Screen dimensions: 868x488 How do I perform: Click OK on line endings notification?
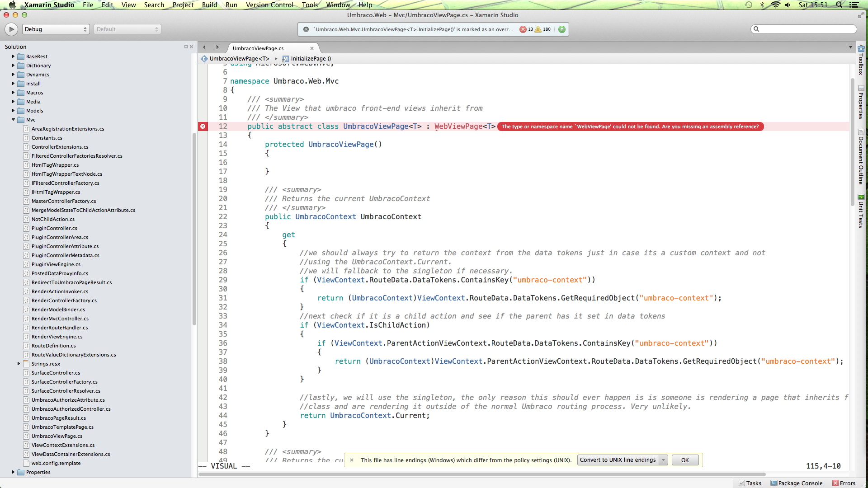point(685,460)
